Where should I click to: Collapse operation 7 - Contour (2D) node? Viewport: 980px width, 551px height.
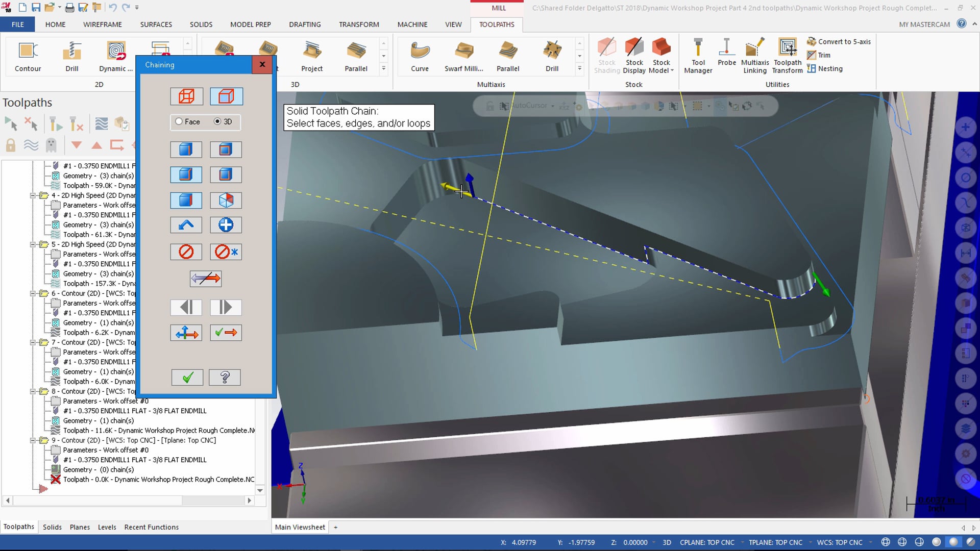(33, 342)
